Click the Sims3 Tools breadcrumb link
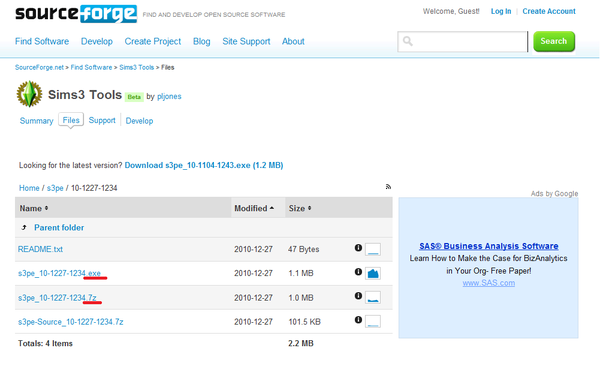This screenshot has width=600, height=369. click(136, 67)
